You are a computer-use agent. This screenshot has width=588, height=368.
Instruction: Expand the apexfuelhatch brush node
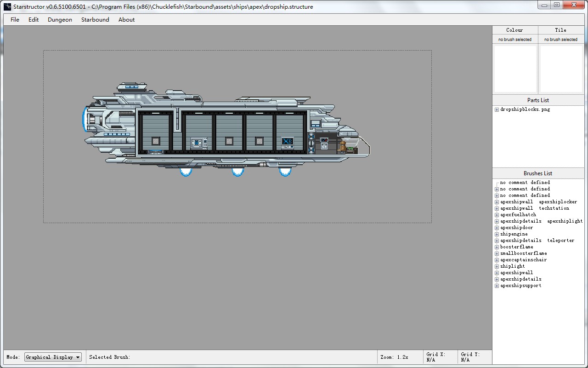[497, 215]
